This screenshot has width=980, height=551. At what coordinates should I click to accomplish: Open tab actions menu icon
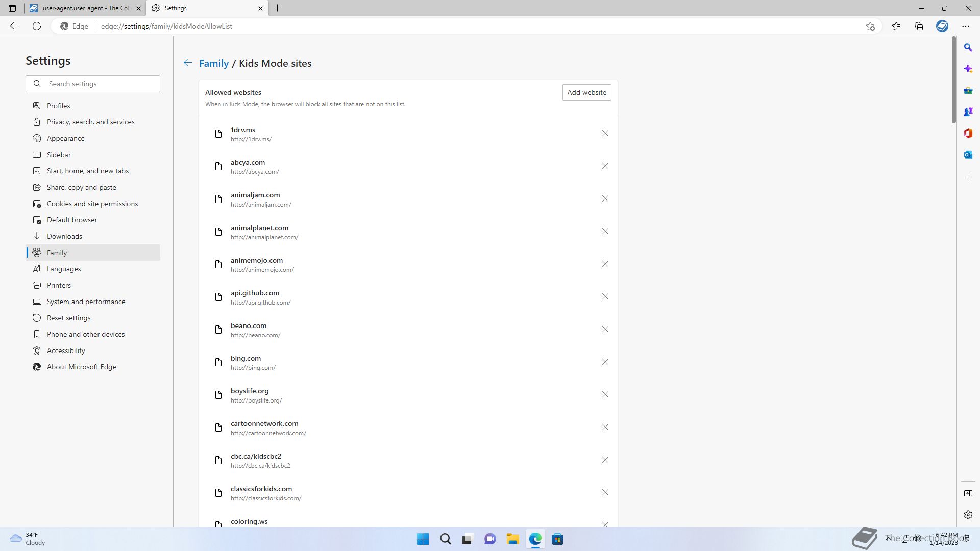coord(12,8)
